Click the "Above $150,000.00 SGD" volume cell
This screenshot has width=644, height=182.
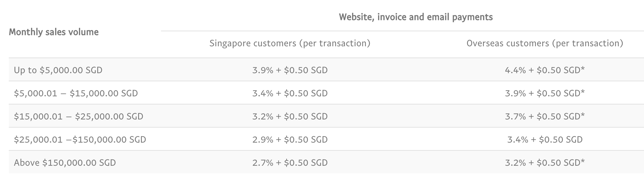point(65,163)
